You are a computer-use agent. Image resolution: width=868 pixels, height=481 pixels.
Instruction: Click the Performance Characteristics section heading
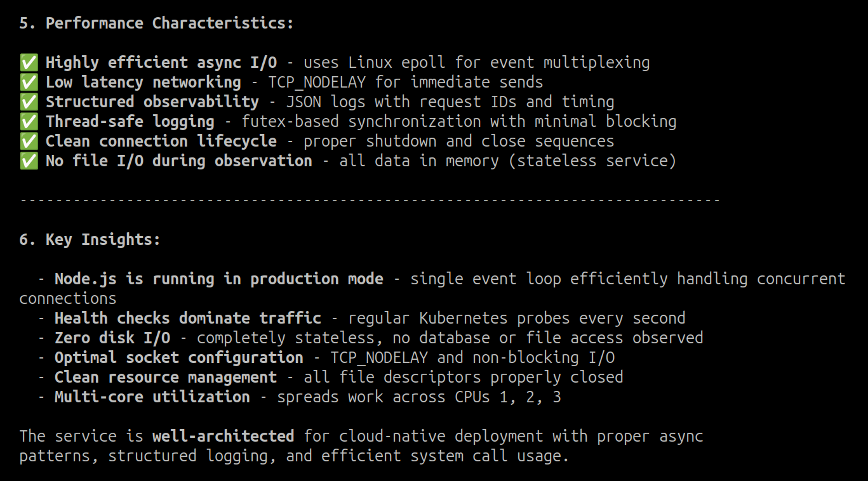click(157, 23)
